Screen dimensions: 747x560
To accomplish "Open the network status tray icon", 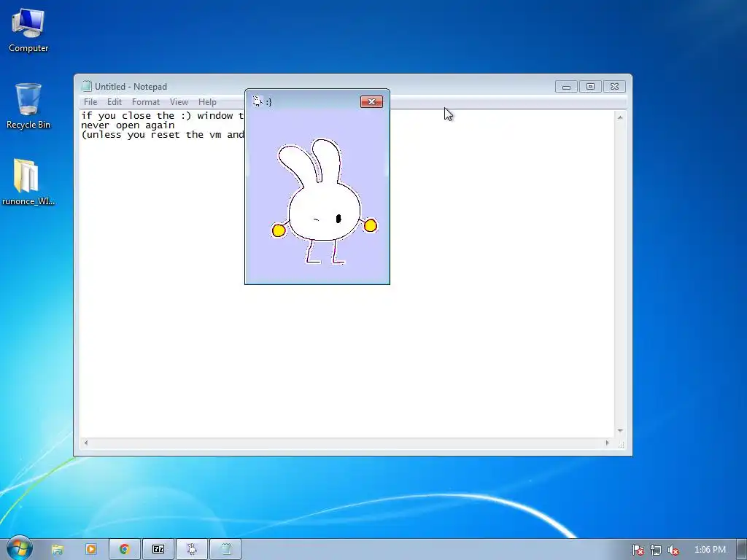I will (656, 550).
